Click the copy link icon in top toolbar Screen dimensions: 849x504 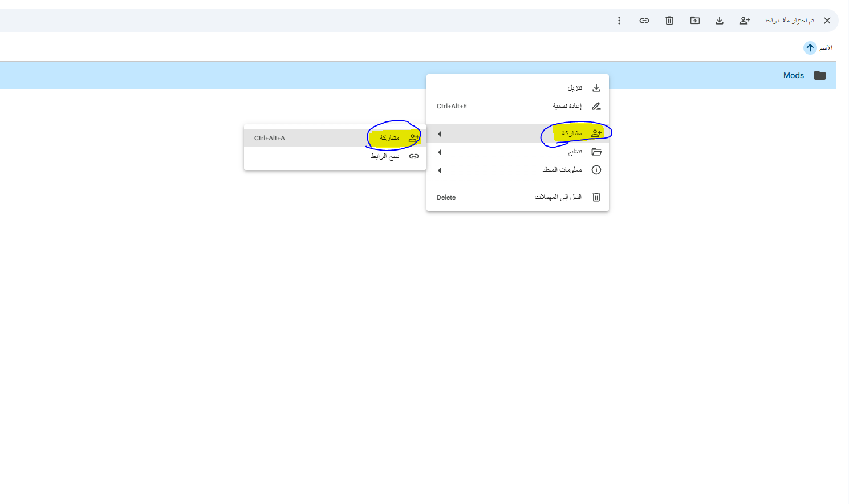(644, 21)
